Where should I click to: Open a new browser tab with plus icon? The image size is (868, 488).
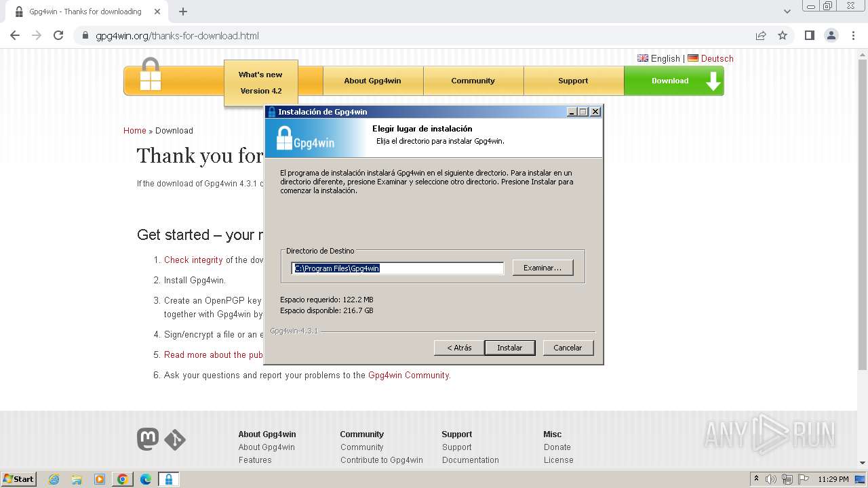[x=183, y=12]
